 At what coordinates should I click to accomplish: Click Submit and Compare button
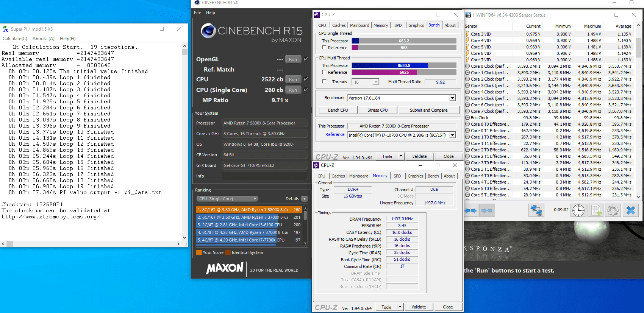tap(428, 110)
